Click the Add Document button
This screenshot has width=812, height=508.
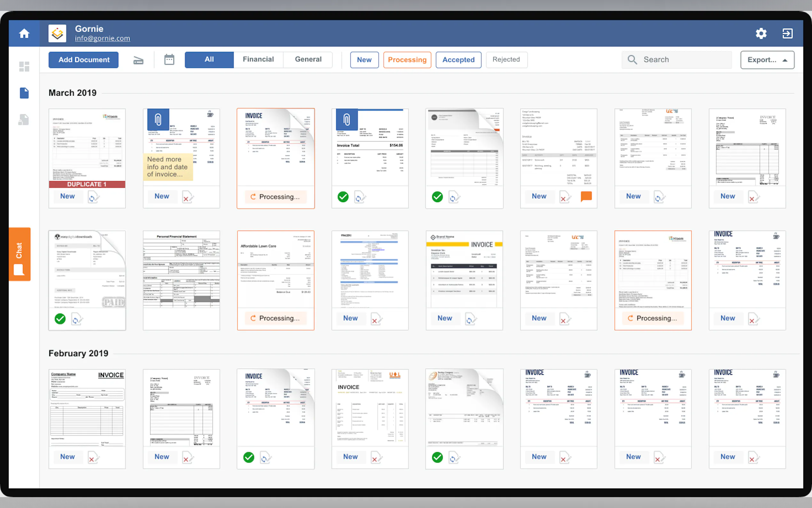click(x=83, y=60)
